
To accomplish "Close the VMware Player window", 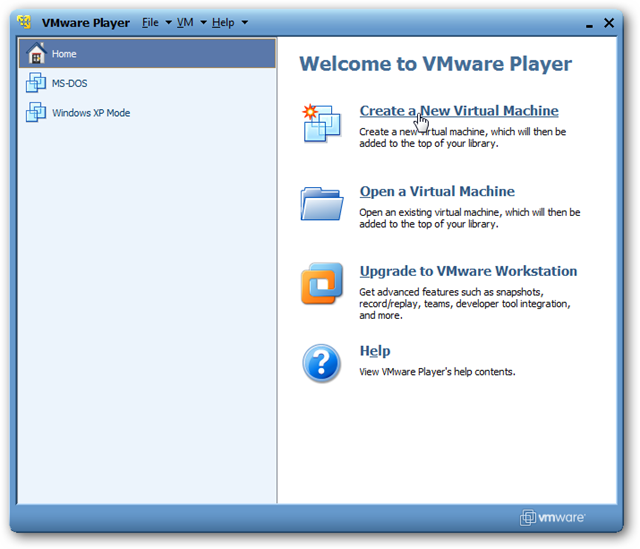I will click(609, 23).
